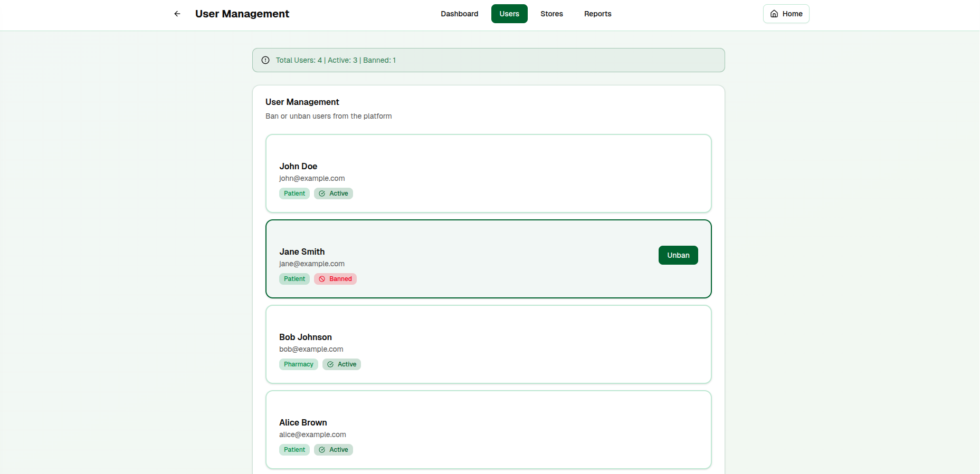Select the Users tab
The width and height of the screenshot is (980, 474).
pyautogui.click(x=509, y=14)
